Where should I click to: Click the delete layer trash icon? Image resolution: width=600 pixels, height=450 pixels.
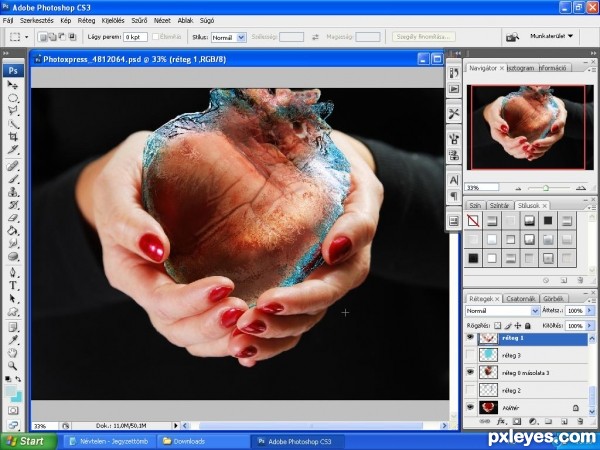(580, 421)
